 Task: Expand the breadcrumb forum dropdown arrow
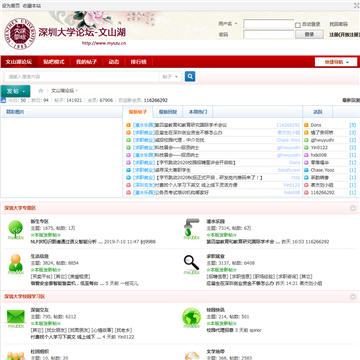tap(77, 91)
